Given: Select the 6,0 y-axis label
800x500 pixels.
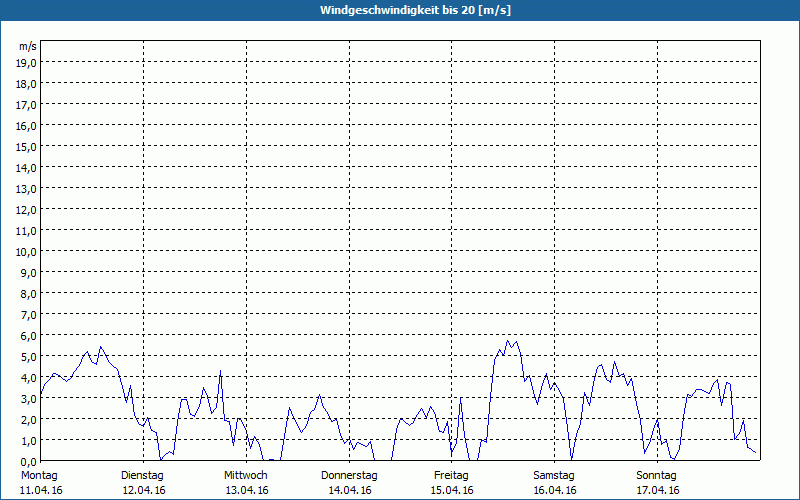Looking at the screenshot, I should click(x=29, y=336).
